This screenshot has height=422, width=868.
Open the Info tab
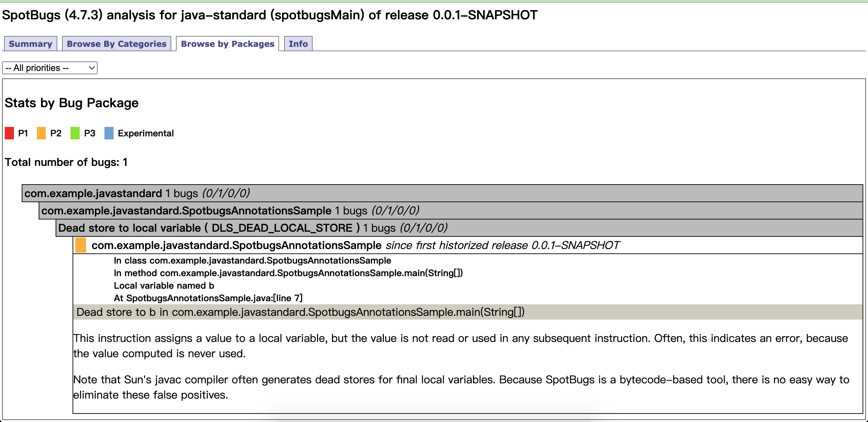coord(298,44)
